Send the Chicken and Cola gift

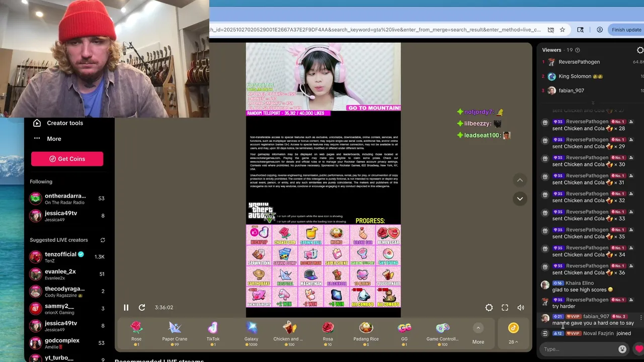coord(289,333)
